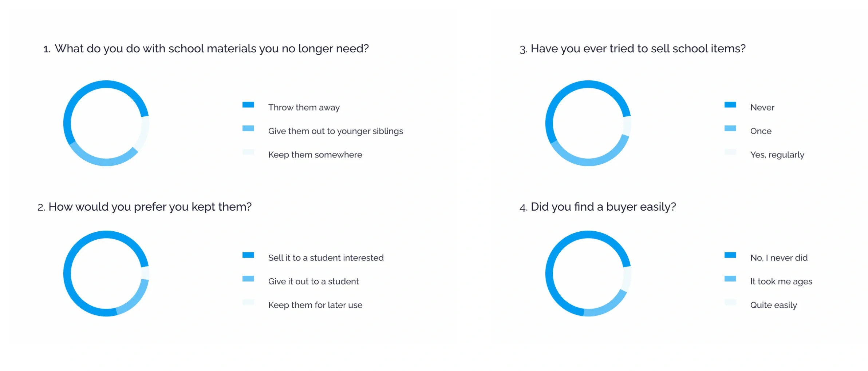
Task: Select the "Give them out to younger siblings" label
Action: (335, 131)
